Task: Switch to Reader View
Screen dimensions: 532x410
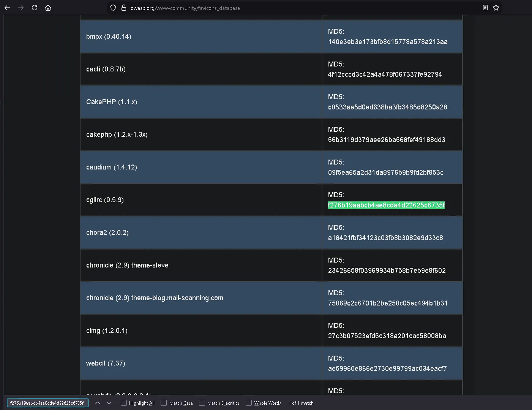Action: tap(485, 8)
